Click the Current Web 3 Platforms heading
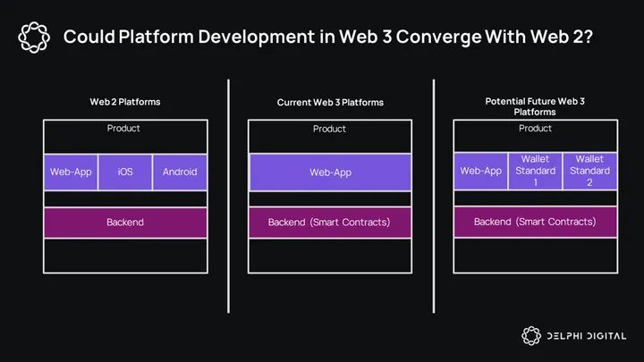The image size is (644, 362). click(x=330, y=103)
